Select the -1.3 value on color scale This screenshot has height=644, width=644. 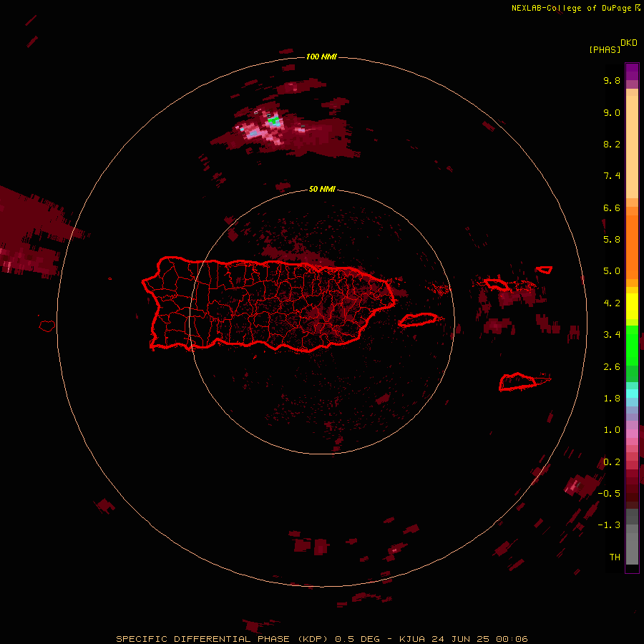coord(609,525)
